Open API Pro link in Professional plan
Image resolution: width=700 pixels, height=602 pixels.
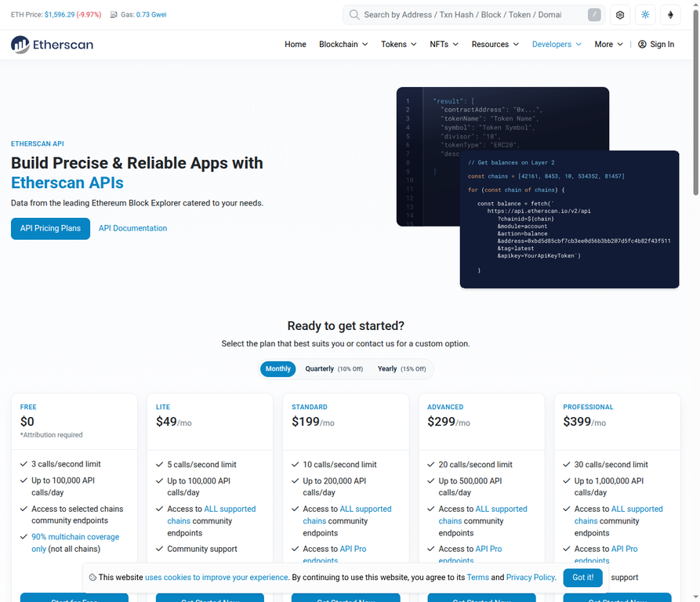coord(624,549)
